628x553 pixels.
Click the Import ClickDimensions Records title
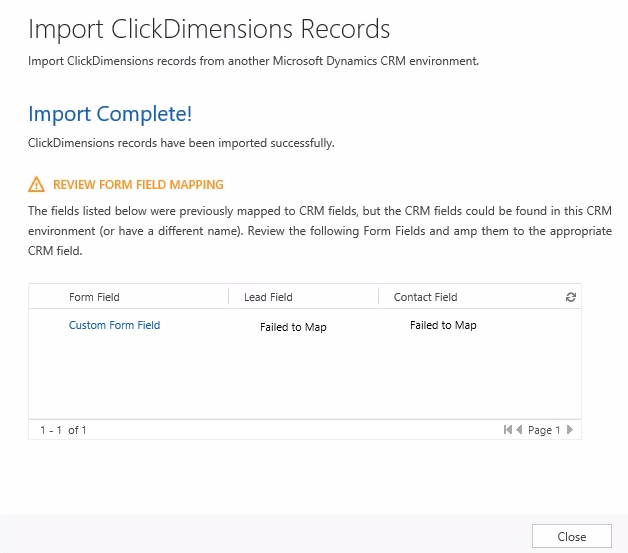[x=209, y=28]
